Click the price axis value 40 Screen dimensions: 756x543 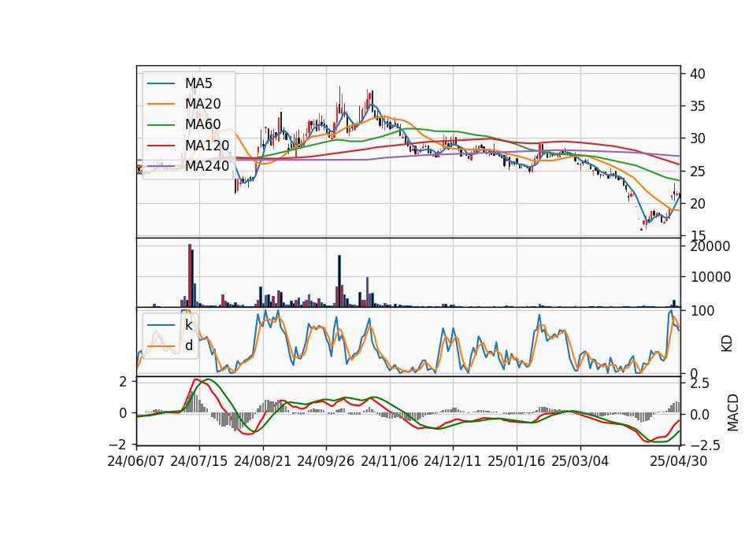pyautogui.click(x=697, y=74)
